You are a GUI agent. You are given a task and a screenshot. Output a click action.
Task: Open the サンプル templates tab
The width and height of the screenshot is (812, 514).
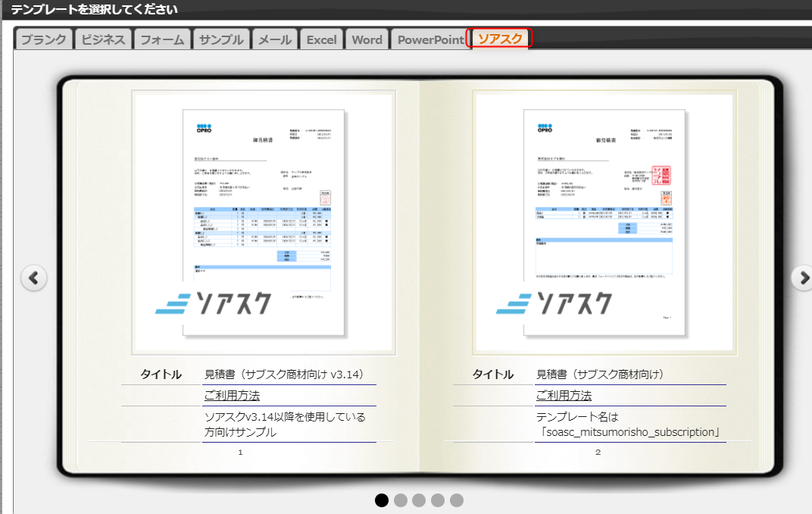221,39
